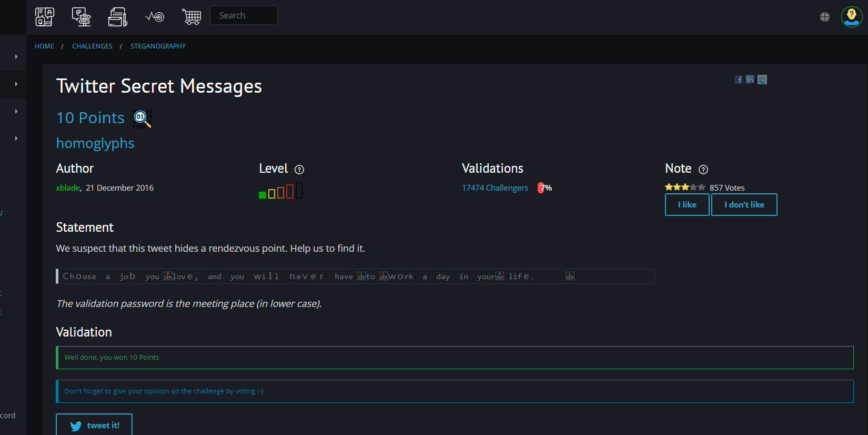Click the 857 Votes text

coord(727,188)
